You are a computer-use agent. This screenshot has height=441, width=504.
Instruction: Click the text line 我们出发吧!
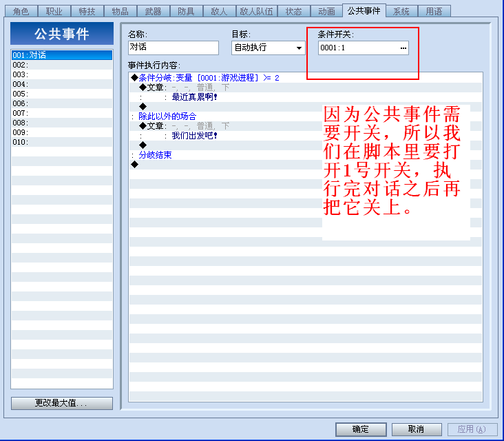(306, 136)
